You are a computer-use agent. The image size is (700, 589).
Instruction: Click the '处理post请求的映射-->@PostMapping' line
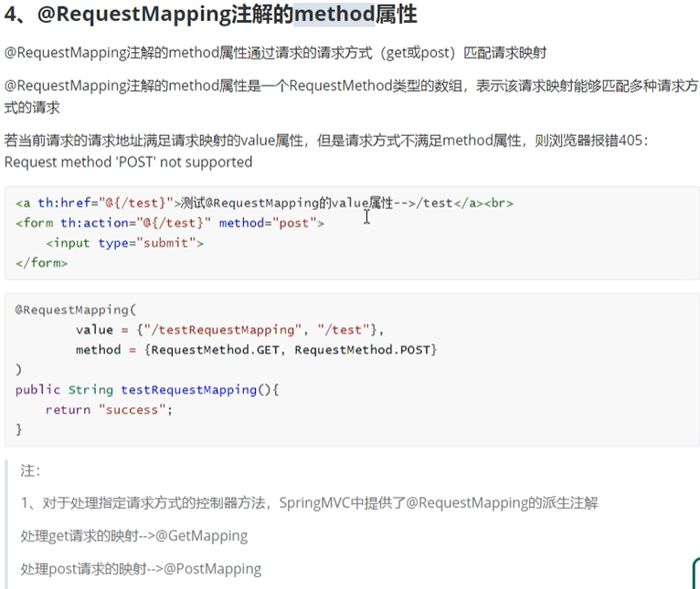[x=141, y=569]
